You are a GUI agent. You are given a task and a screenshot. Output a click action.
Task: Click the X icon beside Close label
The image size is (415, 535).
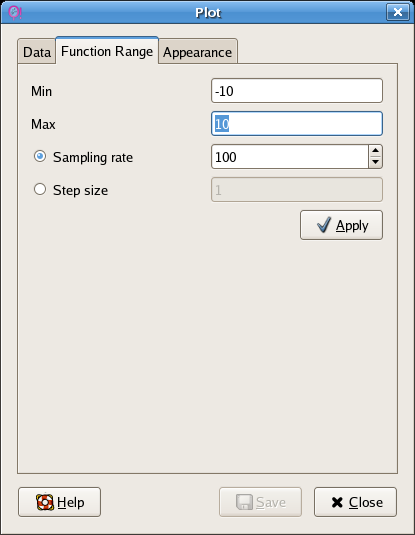(x=337, y=502)
